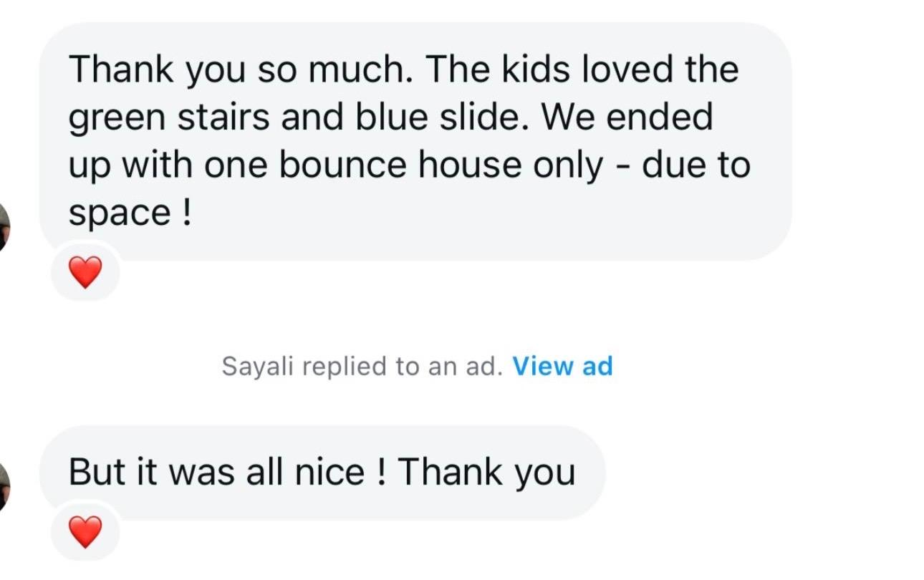Select the "But it was all nice" message bubble
The image size is (924, 580).
coord(322,473)
